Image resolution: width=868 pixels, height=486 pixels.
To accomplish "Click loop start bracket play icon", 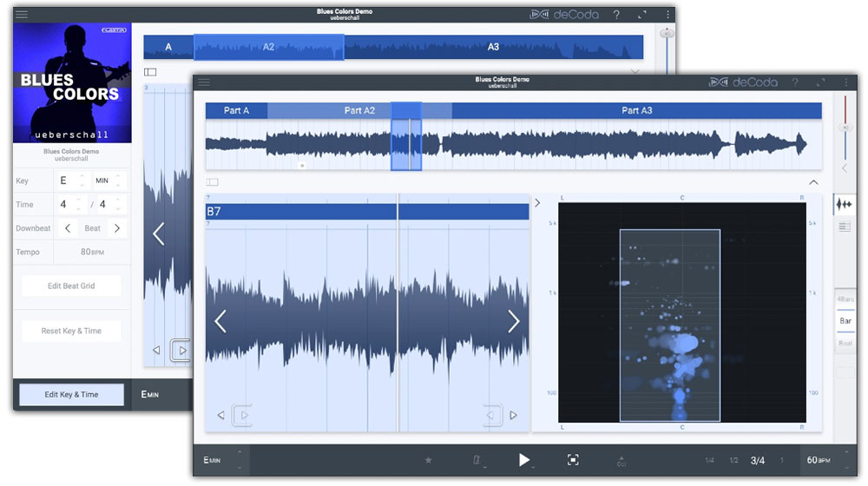I will [242, 415].
